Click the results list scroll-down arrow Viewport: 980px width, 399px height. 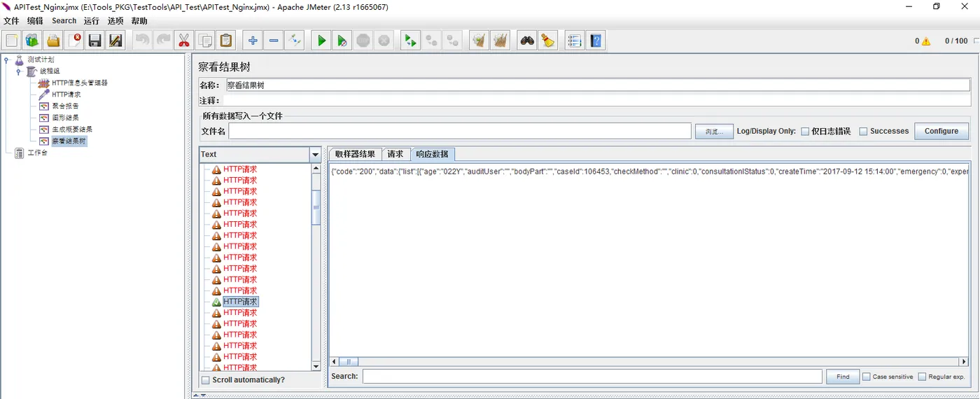316,366
